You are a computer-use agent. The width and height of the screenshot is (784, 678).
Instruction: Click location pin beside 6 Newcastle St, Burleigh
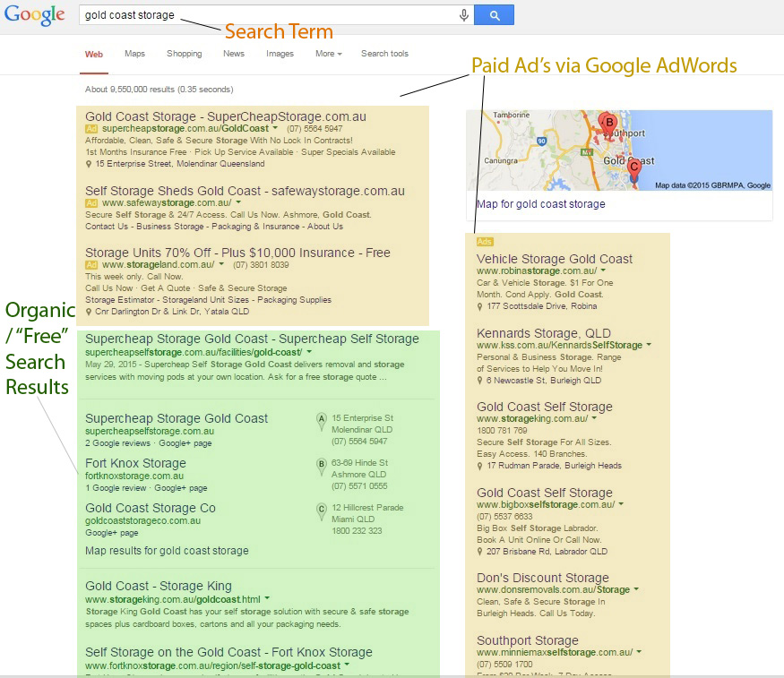click(480, 381)
